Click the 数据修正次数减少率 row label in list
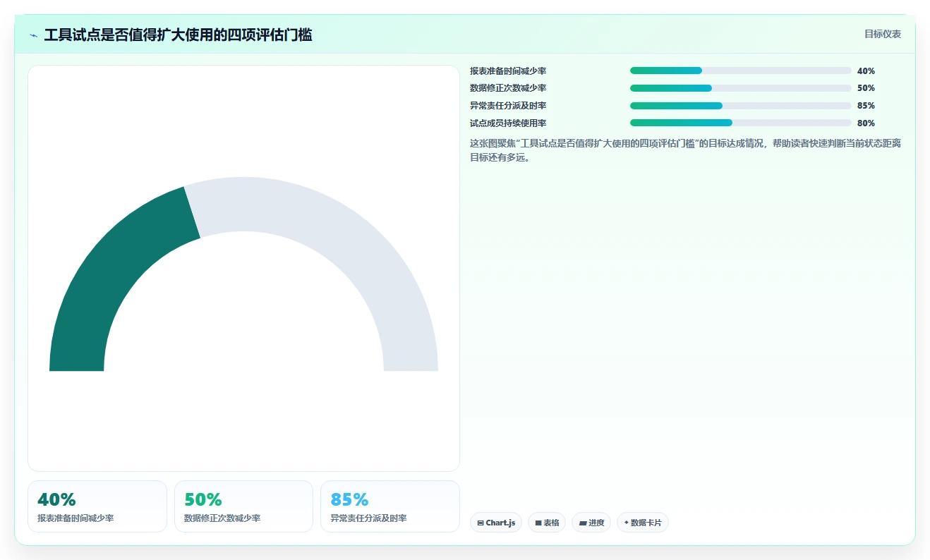930x560 pixels. pos(508,88)
